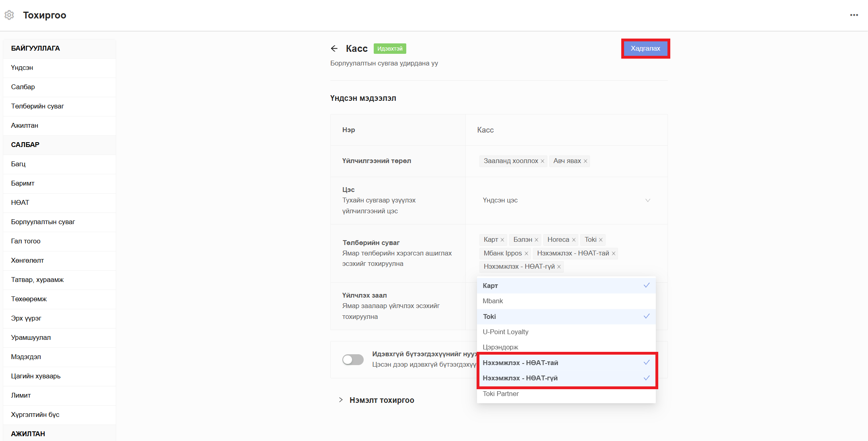The image size is (868, 441).
Task: Open the three-dot menu at top right
Action: point(854,15)
